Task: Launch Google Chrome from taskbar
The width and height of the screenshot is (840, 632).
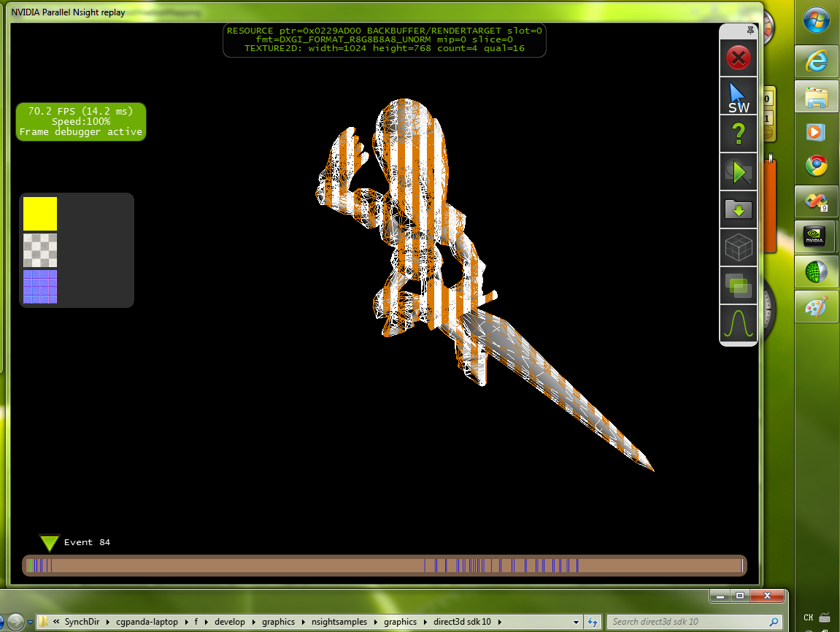Action: point(816,166)
